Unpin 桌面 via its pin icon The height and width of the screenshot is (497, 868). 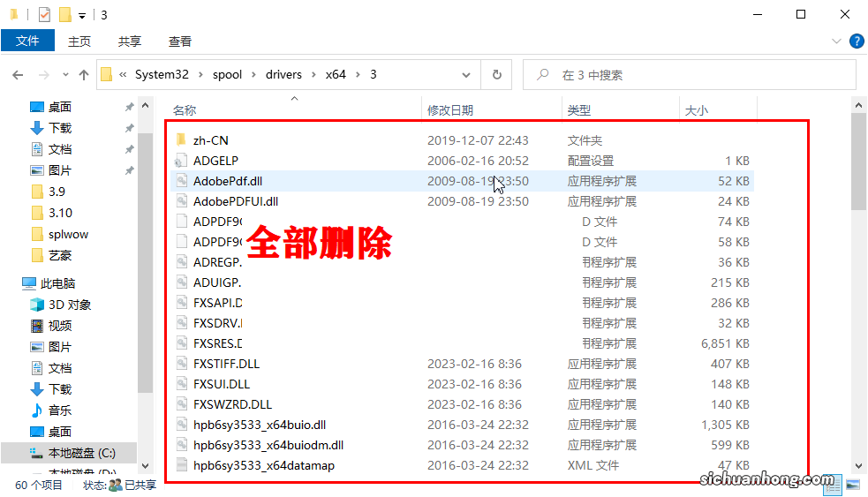pos(129,107)
